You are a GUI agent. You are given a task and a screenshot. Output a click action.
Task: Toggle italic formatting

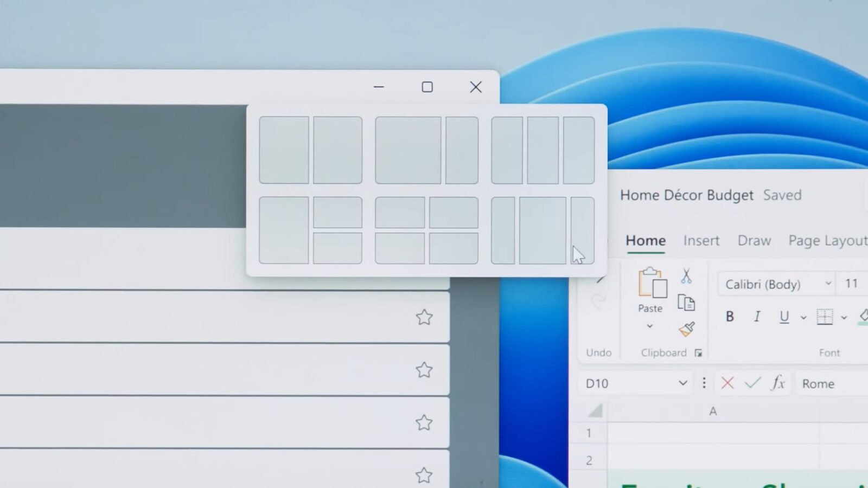pyautogui.click(x=757, y=317)
